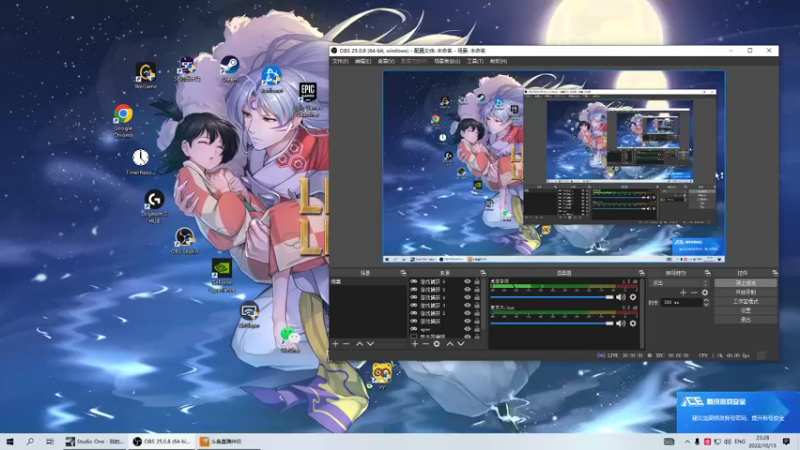
Task: Hide the 游戏捕获 2 source
Action: pyautogui.click(x=467, y=313)
